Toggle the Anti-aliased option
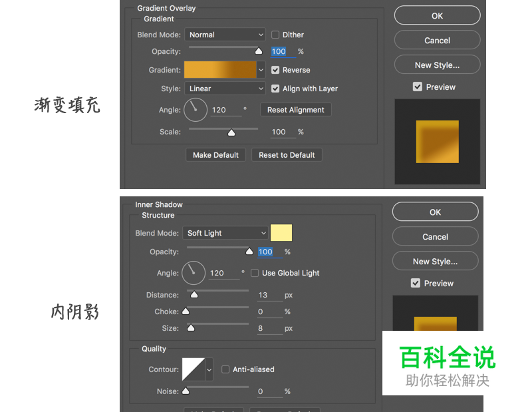The height and width of the screenshot is (412, 532). point(224,369)
